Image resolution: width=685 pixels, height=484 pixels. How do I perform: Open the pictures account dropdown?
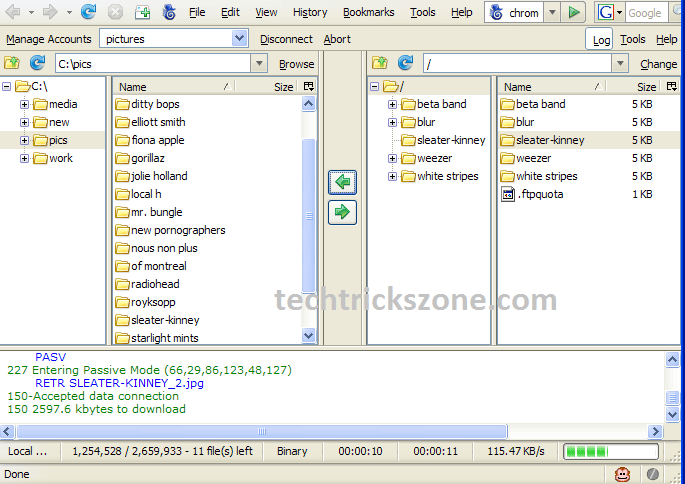click(239, 39)
